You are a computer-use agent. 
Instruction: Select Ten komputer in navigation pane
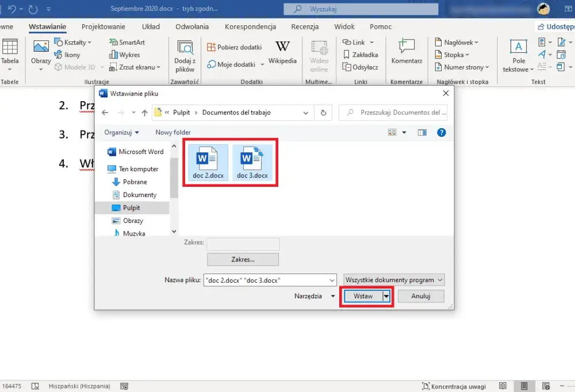(133, 168)
